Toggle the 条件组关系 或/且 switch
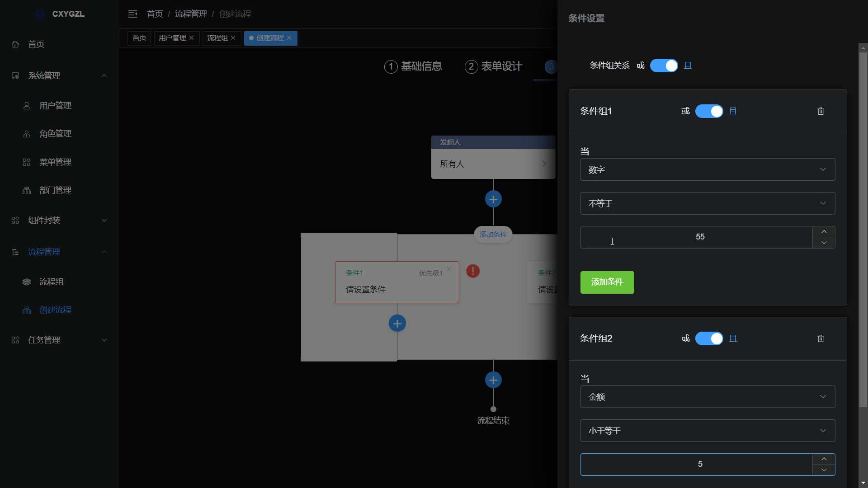868x488 pixels. (664, 66)
